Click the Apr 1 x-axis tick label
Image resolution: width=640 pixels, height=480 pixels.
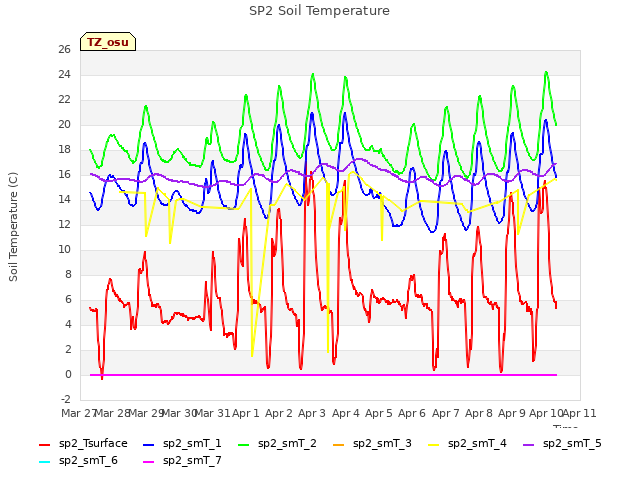(x=246, y=413)
